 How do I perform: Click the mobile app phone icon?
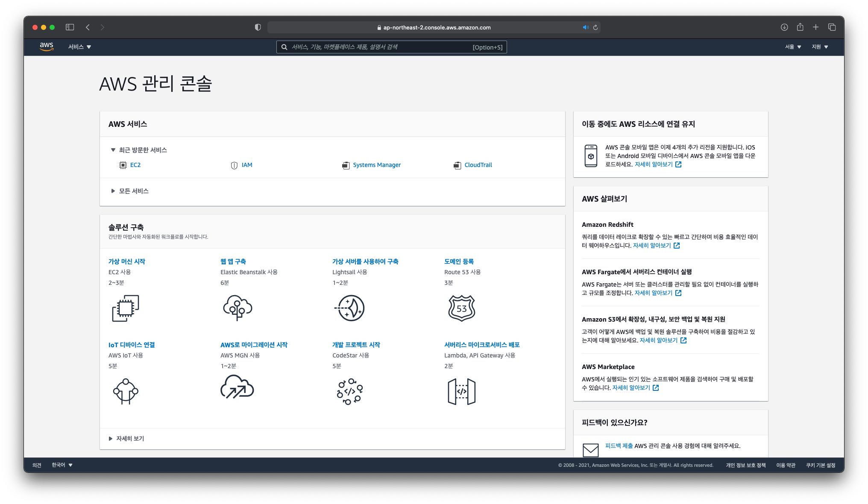click(591, 156)
